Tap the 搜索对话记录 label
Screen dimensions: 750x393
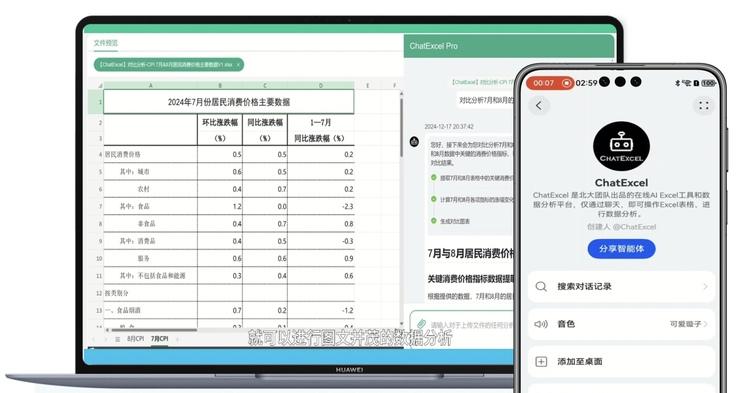tap(585, 286)
